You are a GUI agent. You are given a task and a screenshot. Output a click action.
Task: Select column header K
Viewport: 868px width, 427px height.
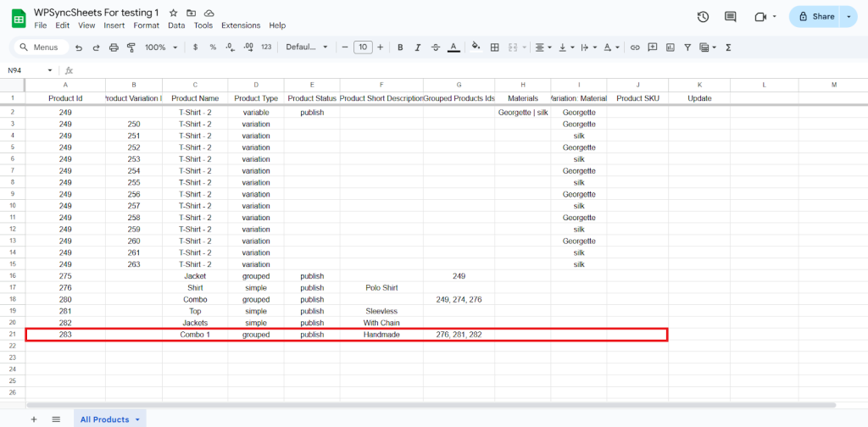click(699, 85)
